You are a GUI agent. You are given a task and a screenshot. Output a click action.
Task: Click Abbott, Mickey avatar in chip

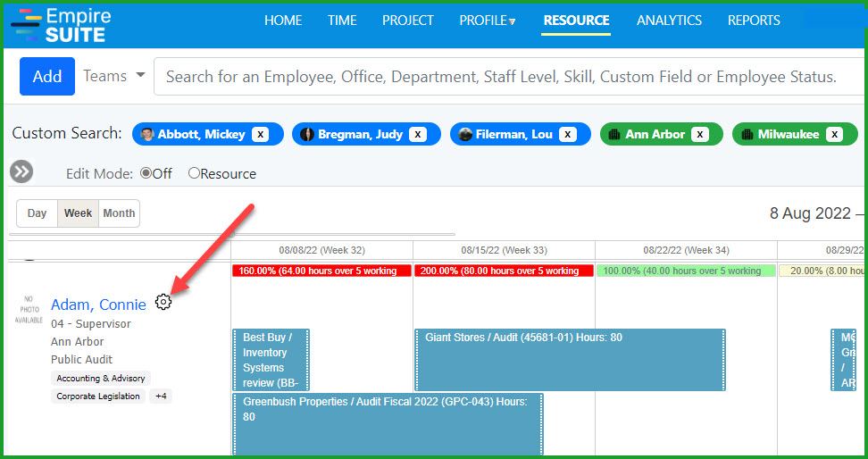pyautogui.click(x=146, y=134)
